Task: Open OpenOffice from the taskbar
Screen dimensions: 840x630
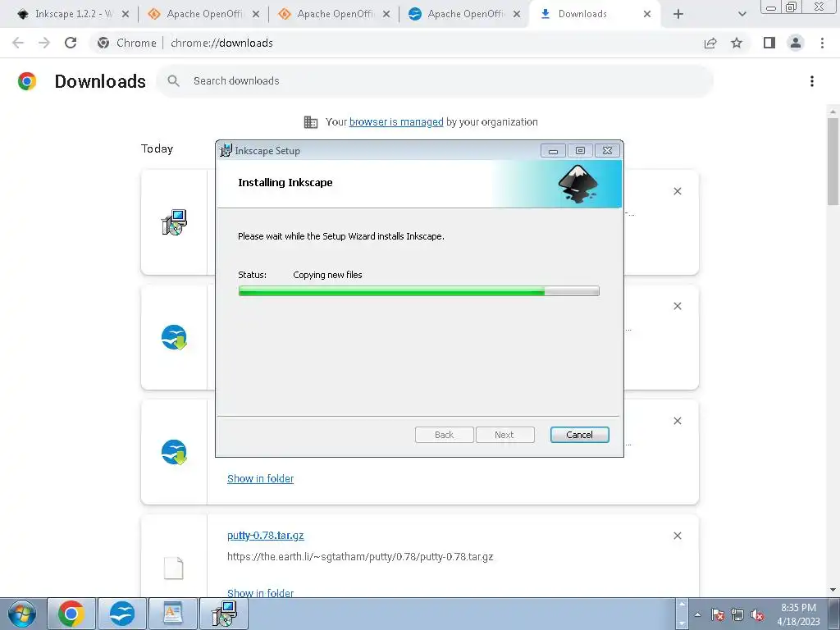Action: pyautogui.click(x=122, y=614)
